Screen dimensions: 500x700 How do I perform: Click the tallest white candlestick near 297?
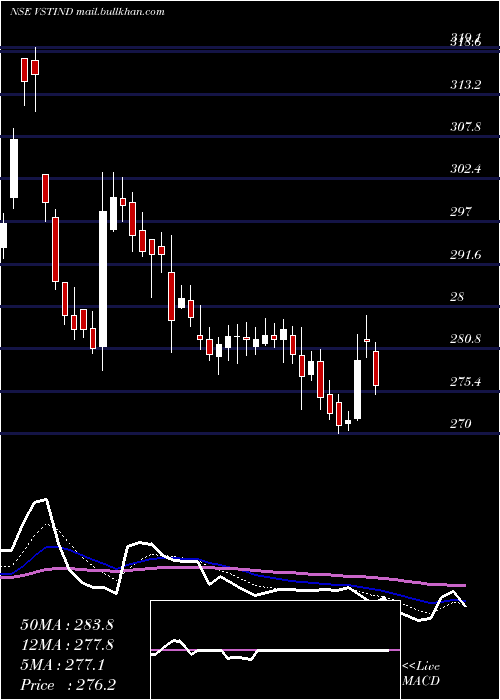click(x=103, y=279)
